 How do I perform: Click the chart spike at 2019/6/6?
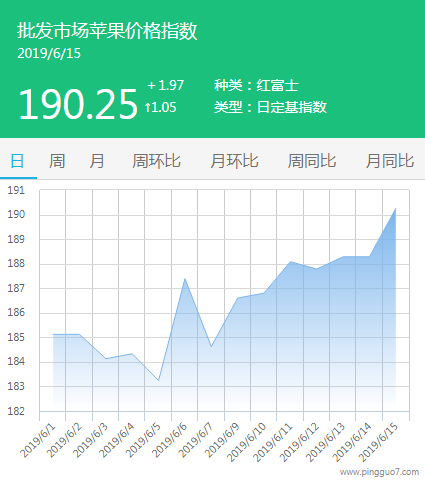tap(185, 279)
